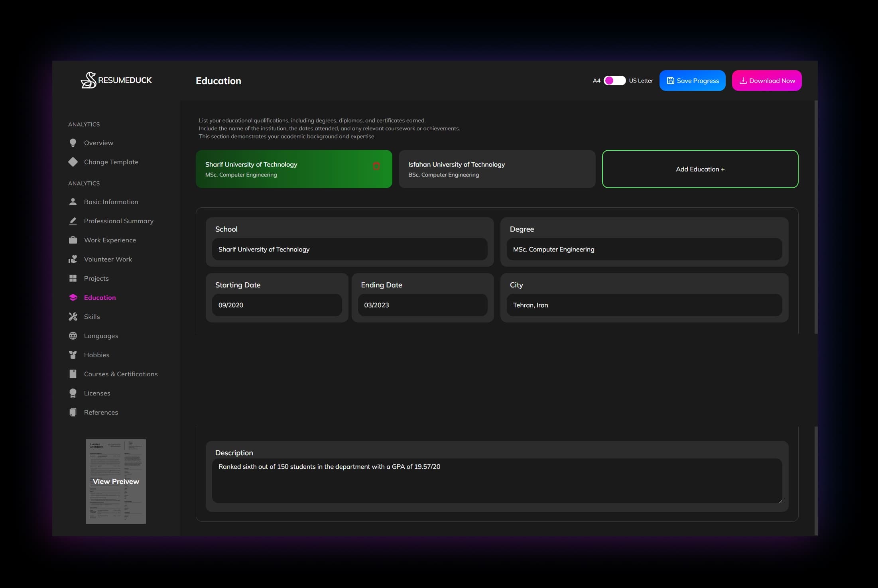Click the Professional Summary pencil icon
Image resolution: width=878 pixels, height=588 pixels.
73,221
